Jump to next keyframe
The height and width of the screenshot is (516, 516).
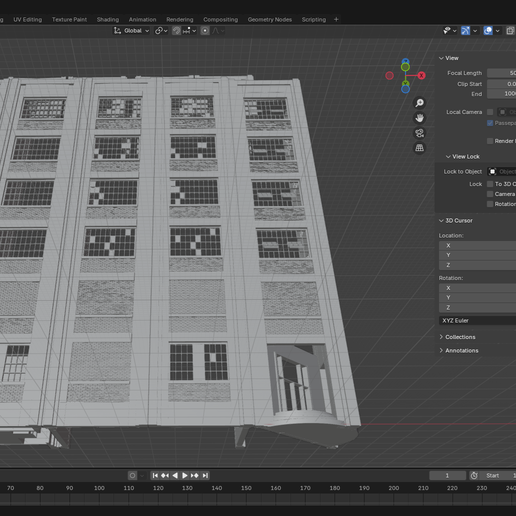pyautogui.click(x=195, y=475)
